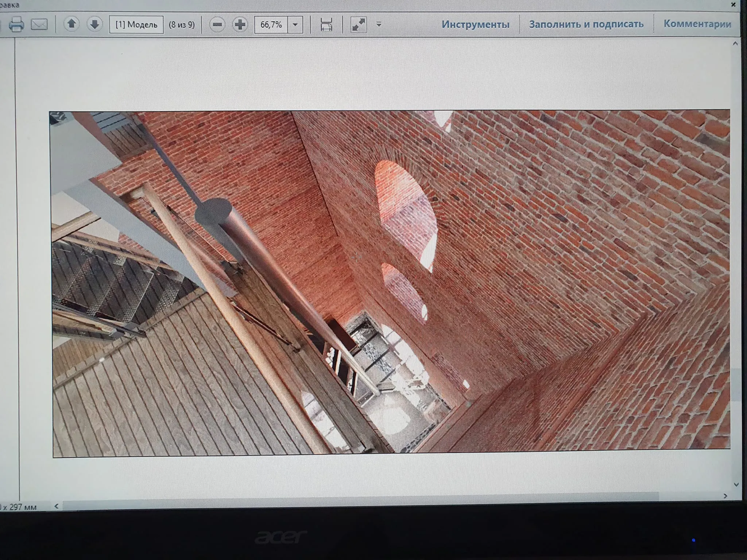Click the vertical scrollbar up arrow
Screen dimensions: 747x560
735,44
